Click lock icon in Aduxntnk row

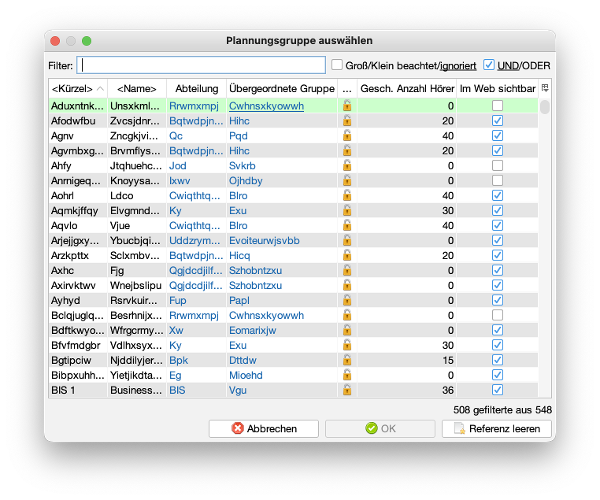pyautogui.click(x=347, y=105)
